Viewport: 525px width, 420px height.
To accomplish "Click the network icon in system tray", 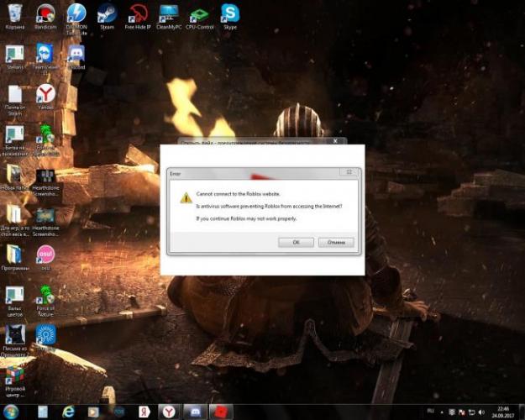I will coord(472,412).
